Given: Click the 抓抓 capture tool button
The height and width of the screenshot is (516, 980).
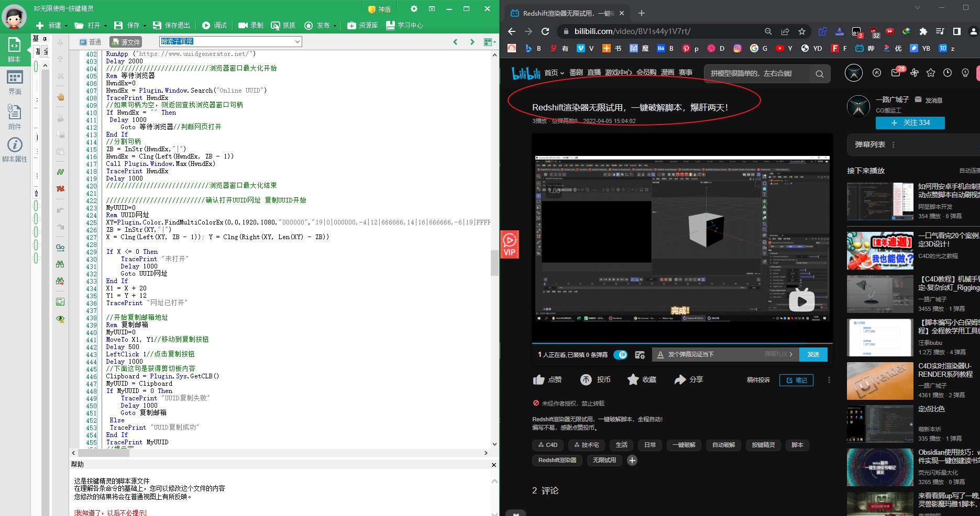Looking at the screenshot, I should [283, 25].
